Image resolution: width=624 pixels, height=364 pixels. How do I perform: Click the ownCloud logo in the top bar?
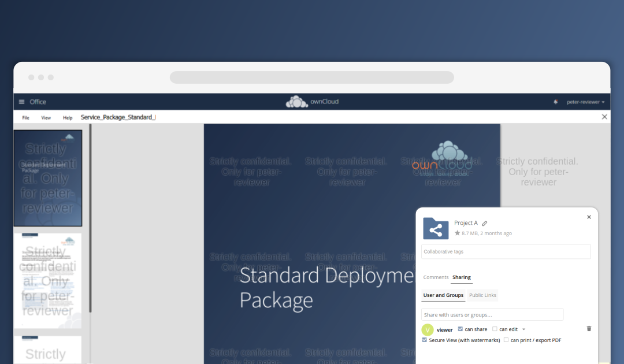pyautogui.click(x=312, y=101)
